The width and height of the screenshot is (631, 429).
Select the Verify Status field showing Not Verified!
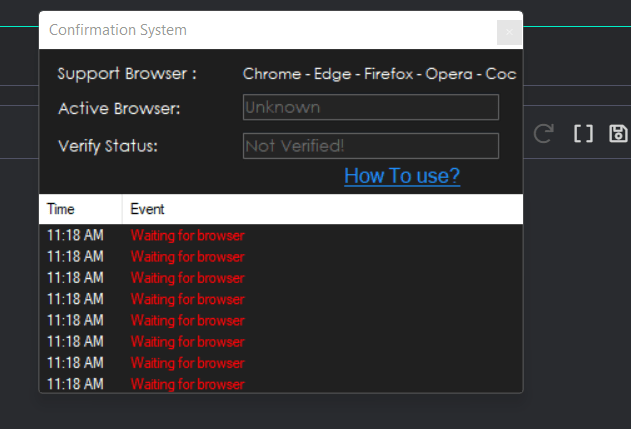click(x=371, y=146)
